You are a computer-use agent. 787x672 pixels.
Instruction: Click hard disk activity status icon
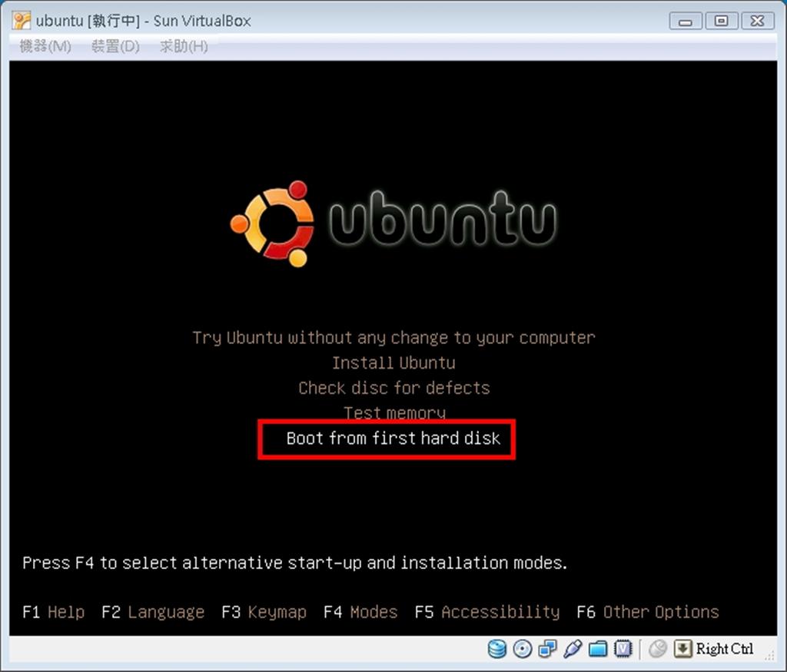pos(497,649)
